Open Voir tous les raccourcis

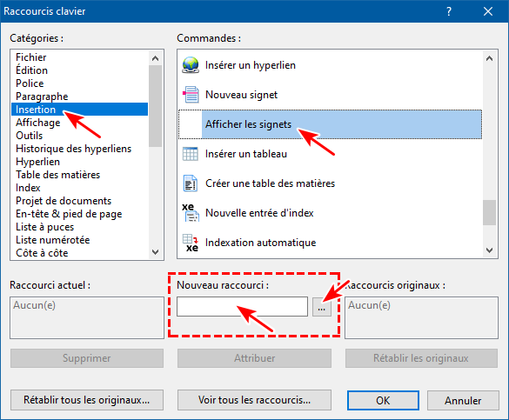[254, 400]
